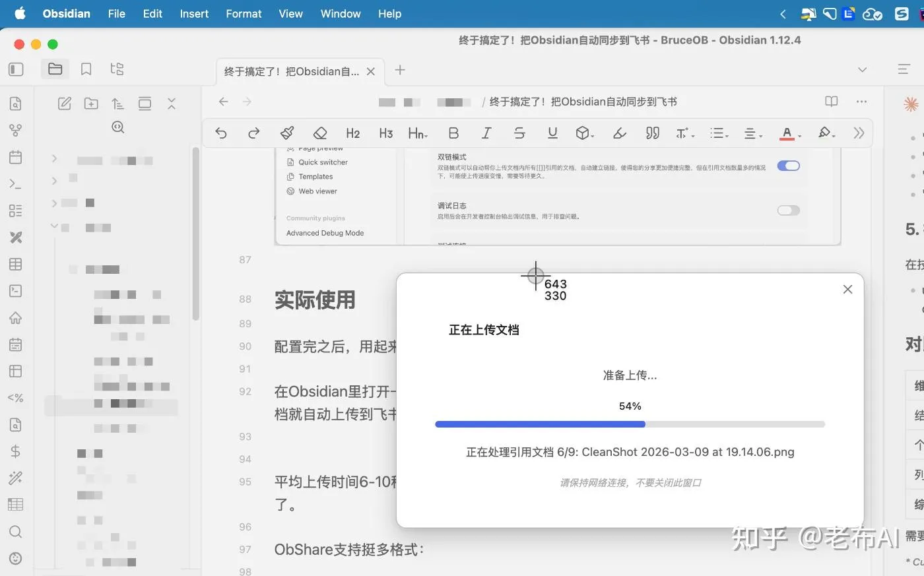Toggle bold formatting in toolbar

coord(453,133)
